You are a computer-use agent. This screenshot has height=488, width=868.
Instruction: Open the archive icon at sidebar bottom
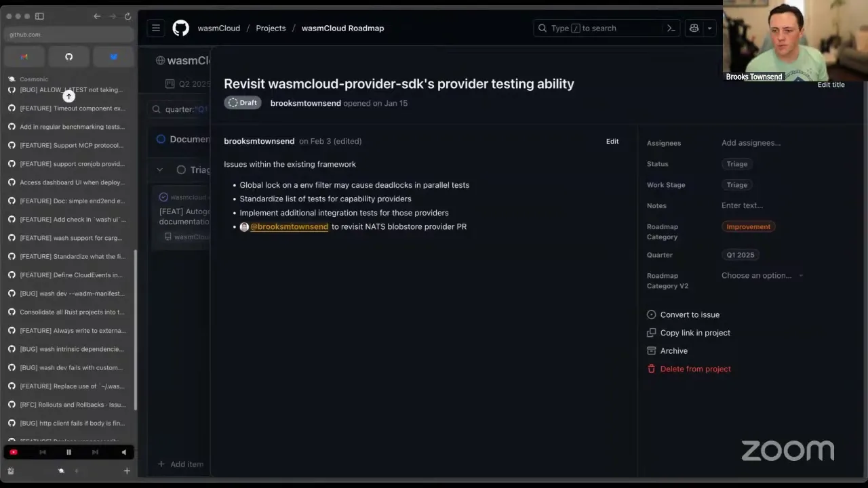tap(10, 471)
